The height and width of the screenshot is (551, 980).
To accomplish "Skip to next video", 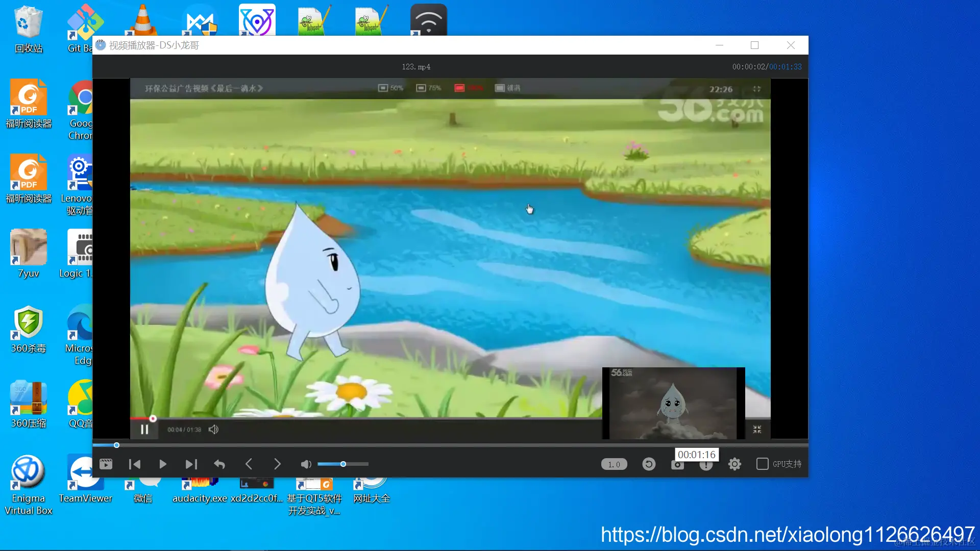I will 191,464.
